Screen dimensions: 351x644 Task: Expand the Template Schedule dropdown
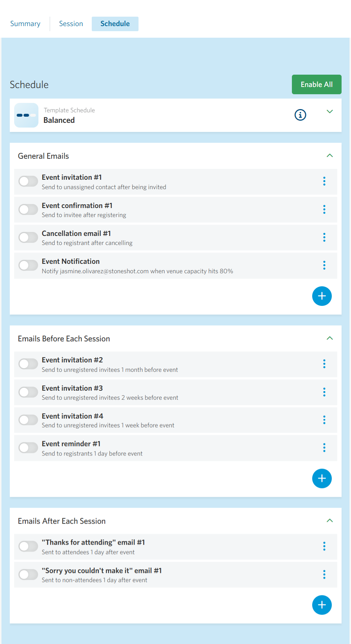pos(330,112)
